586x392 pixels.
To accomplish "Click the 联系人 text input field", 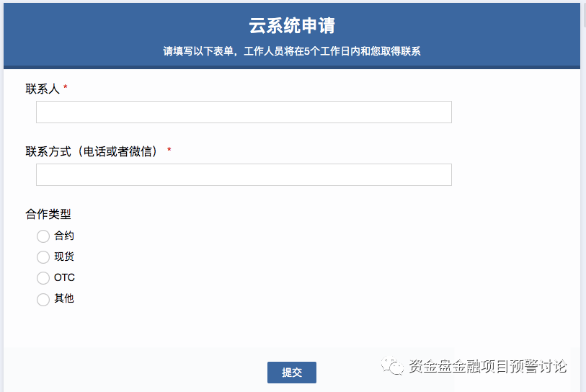I will [x=244, y=112].
